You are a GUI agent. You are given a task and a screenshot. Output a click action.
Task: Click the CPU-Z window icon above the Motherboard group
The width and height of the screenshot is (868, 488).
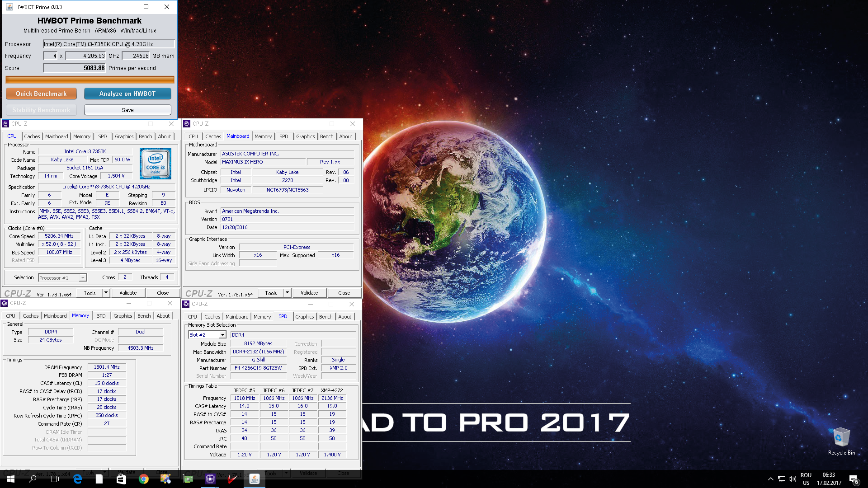click(x=187, y=124)
